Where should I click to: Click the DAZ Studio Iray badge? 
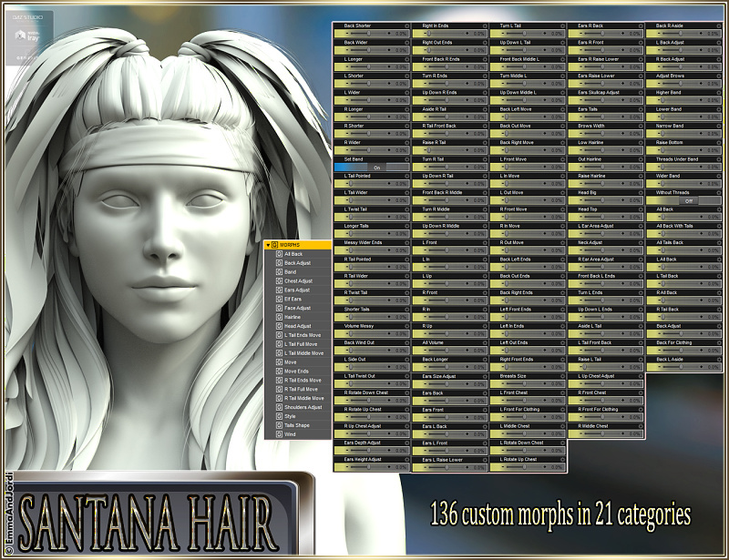(30, 37)
